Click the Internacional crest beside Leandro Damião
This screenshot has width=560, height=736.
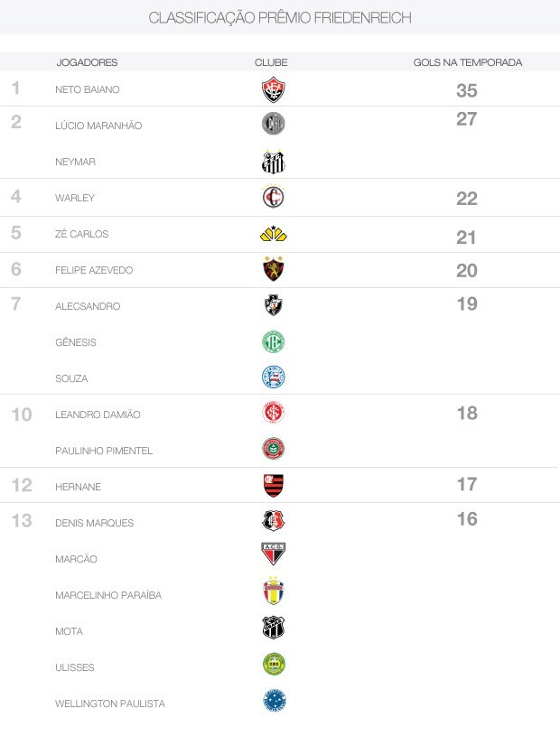pyautogui.click(x=273, y=414)
